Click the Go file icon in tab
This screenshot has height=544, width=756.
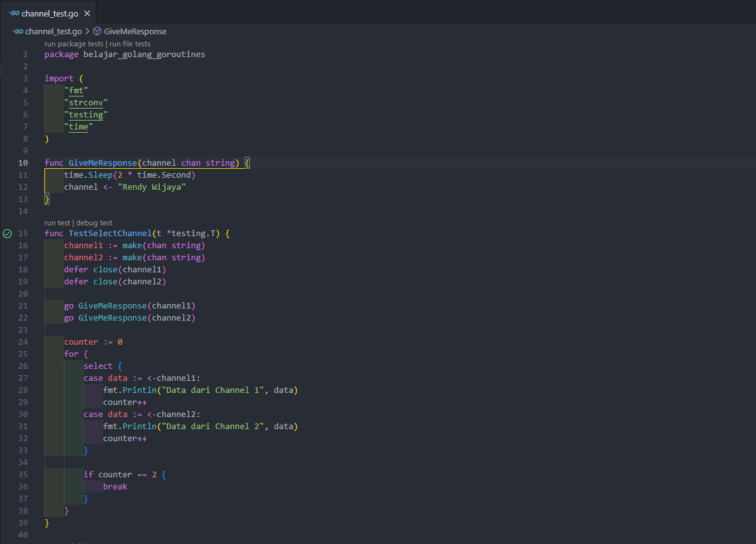coord(14,13)
